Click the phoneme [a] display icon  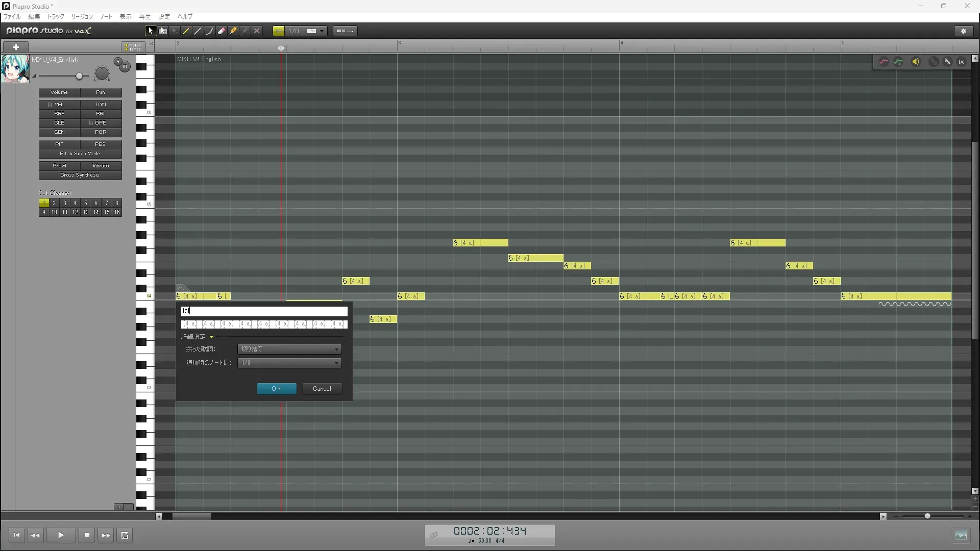coord(962,62)
